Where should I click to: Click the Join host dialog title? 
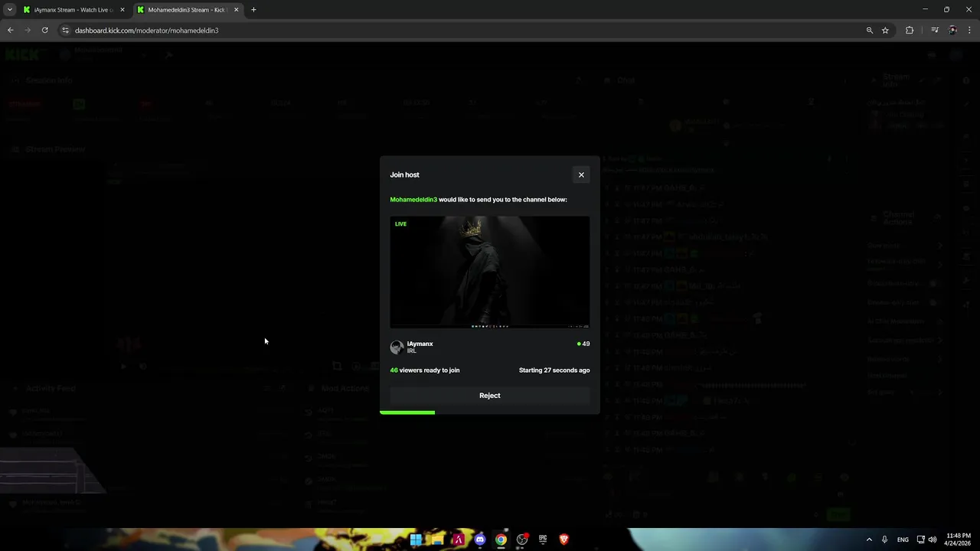point(404,174)
